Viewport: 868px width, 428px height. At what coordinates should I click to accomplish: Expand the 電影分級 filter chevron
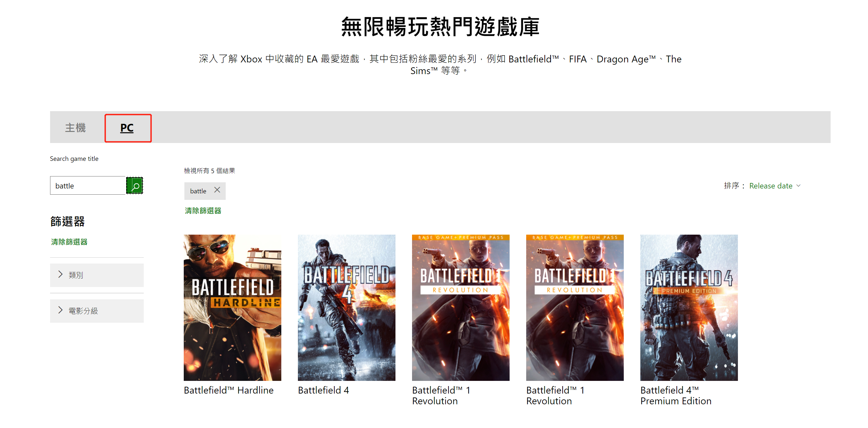tap(60, 310)
